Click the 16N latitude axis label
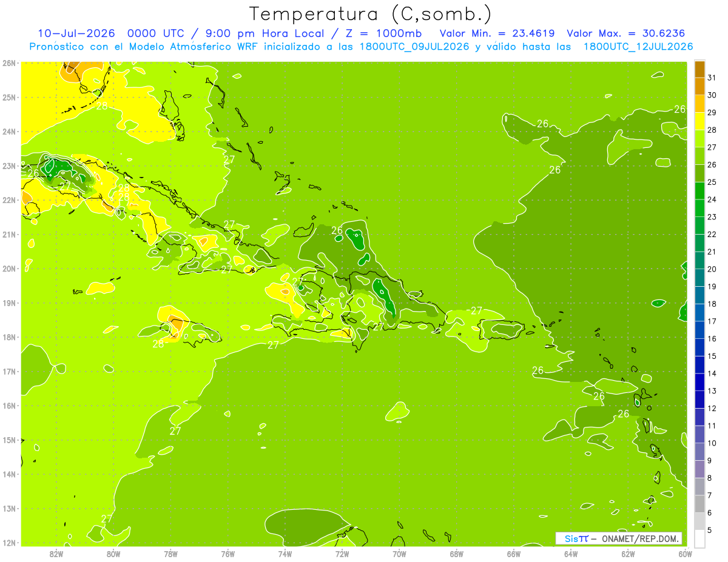Image resolution: width=728 pixels, height=562 pixels. click(8, 406)
